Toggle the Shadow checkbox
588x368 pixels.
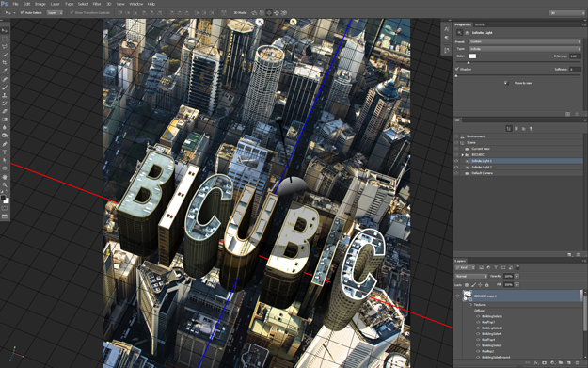tap(457, 69)
